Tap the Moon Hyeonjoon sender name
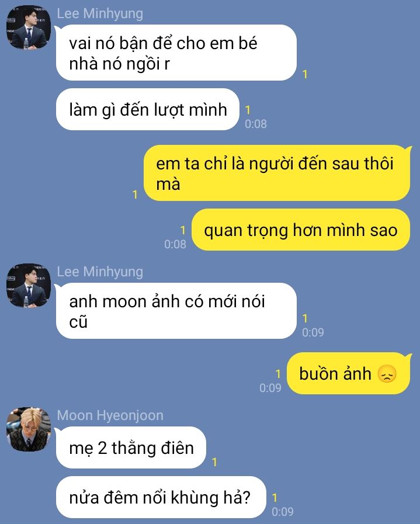Viewport: 420px width, 524px height. click(x=110, y=415)
